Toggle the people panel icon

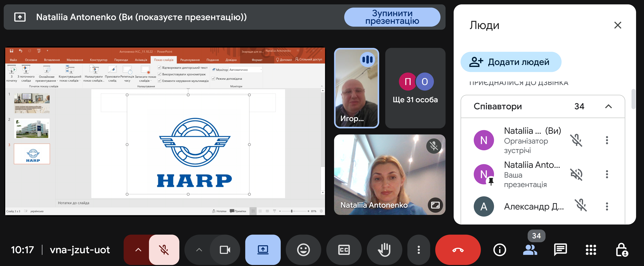530,249
